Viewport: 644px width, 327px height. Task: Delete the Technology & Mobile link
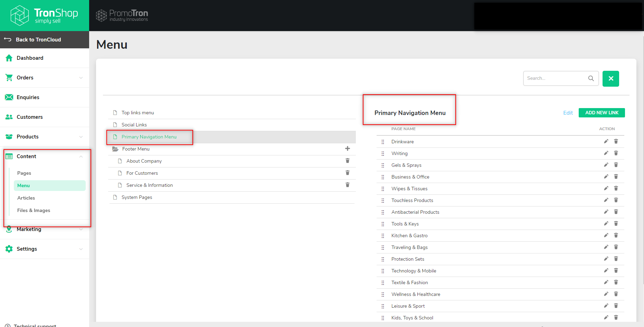point(616,270)
